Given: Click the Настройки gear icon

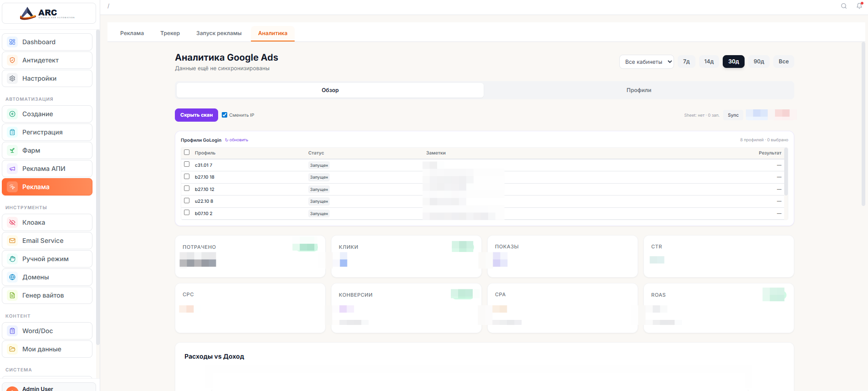Looking at the screenshot, I should pos(12,78).
